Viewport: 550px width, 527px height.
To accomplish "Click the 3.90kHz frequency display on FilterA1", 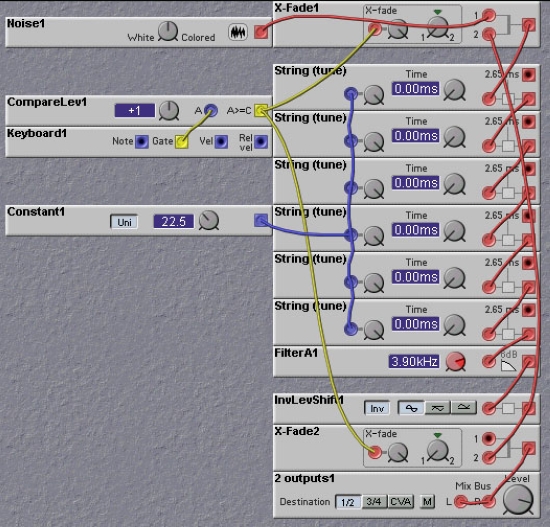I will click(414, 361).
